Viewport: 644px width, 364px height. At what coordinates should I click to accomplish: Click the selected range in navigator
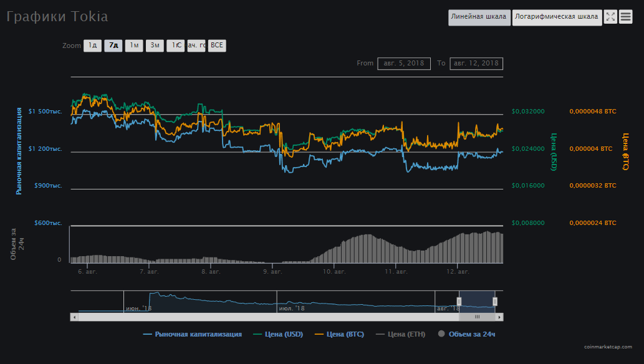477,302
